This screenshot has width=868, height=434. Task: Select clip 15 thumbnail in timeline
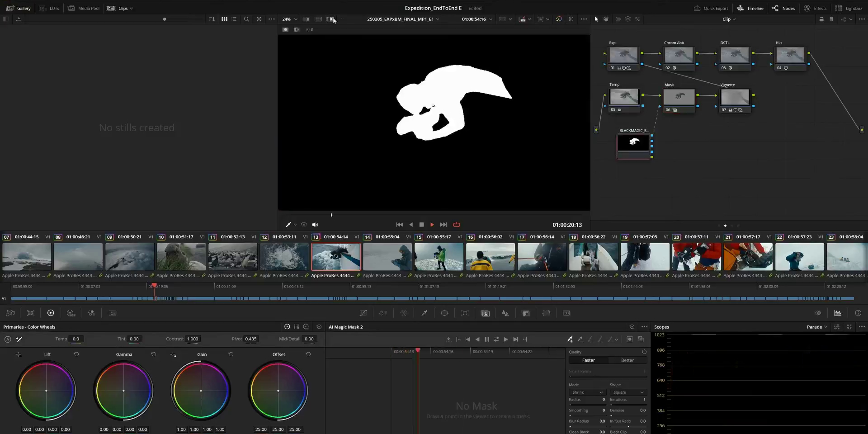(439, 257)
